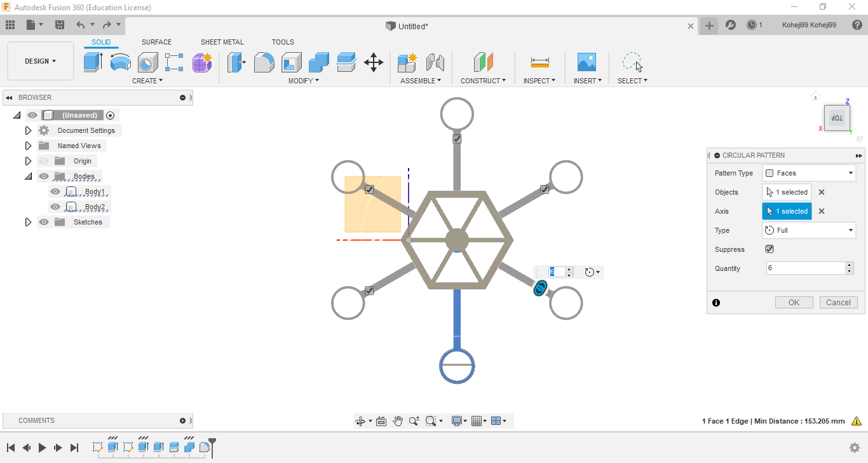Image resolution: width=868 pixels, height=463 pixels.
Task: Open the job status clock icon
Action: (752, 25)
